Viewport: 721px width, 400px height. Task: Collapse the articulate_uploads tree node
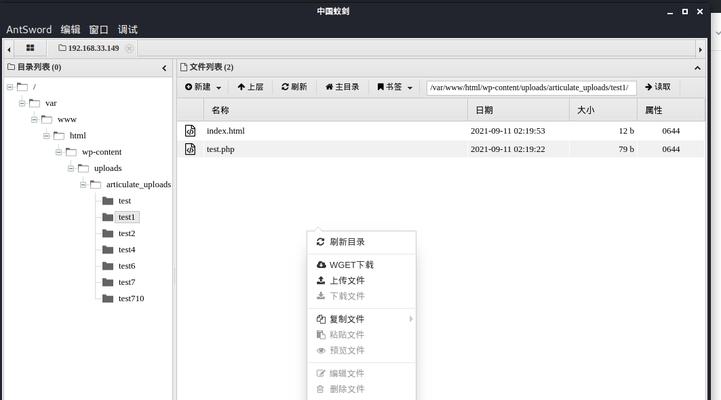[x=83, y=184]
